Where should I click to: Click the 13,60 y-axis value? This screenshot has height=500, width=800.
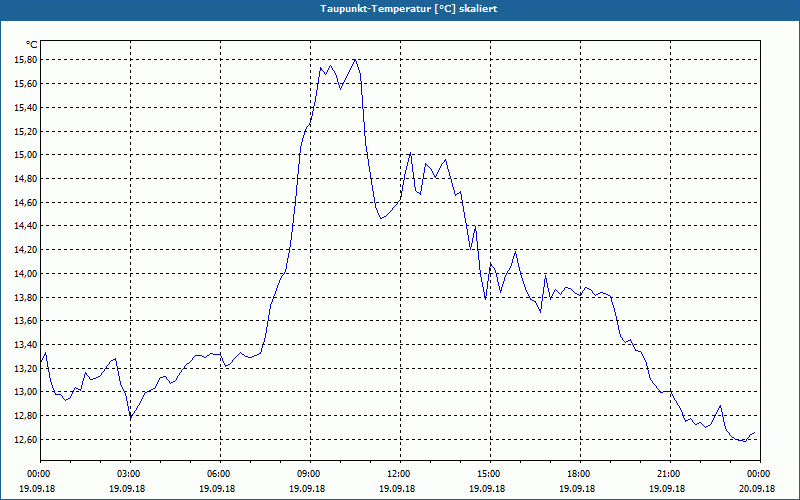click(26, 321)
